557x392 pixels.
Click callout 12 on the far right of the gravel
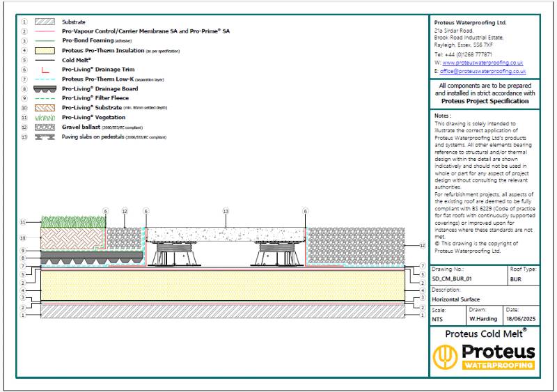[423, 245]
